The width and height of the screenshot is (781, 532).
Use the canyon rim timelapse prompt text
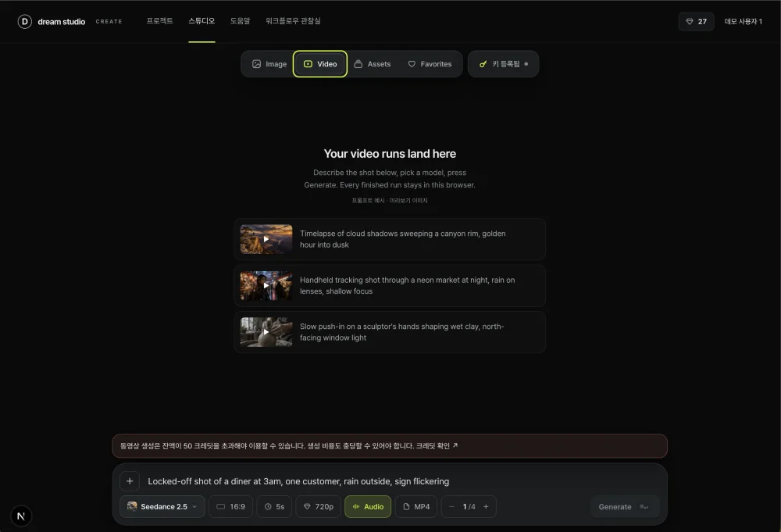click(402, 239)
